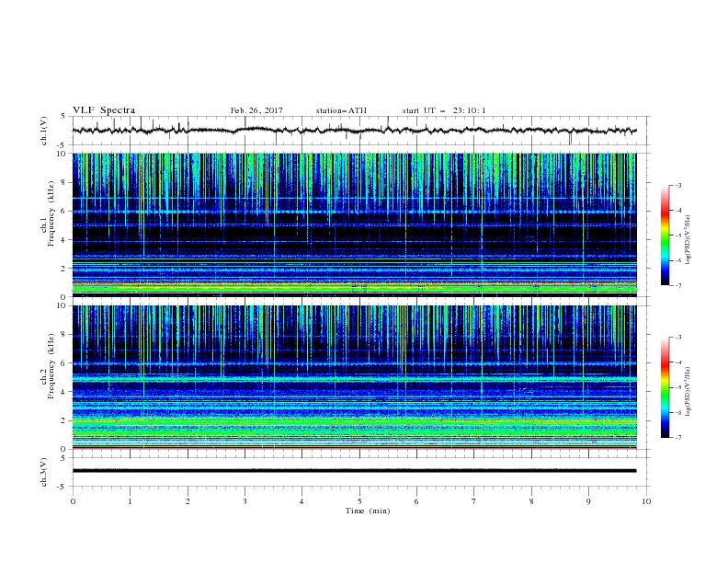
Task: Click the ch.2 spectrogram panel
Action: click(x=354, y=377)
